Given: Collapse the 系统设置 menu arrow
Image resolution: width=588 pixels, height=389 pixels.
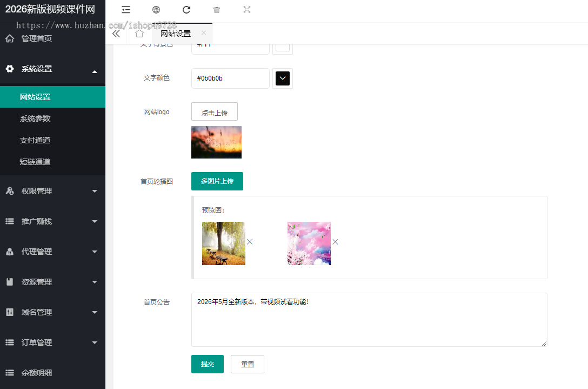Looking at the screenshot, I should (95, 71).
